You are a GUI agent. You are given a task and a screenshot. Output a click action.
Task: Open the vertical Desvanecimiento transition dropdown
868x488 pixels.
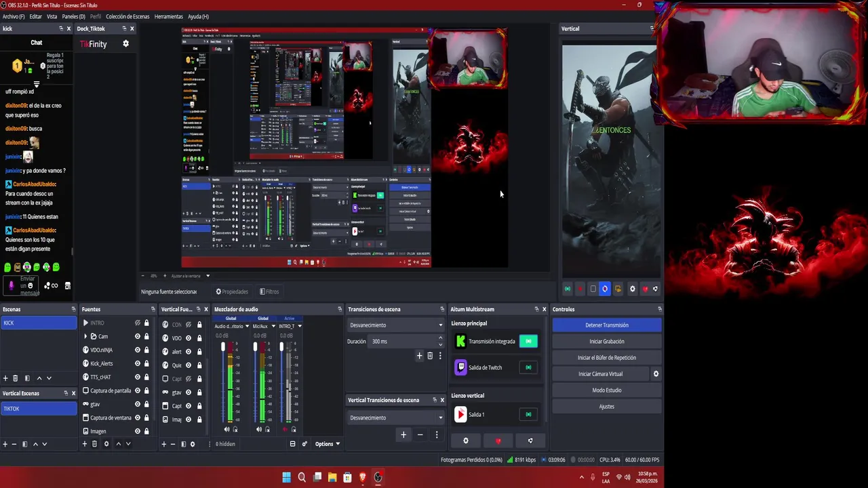396,418
